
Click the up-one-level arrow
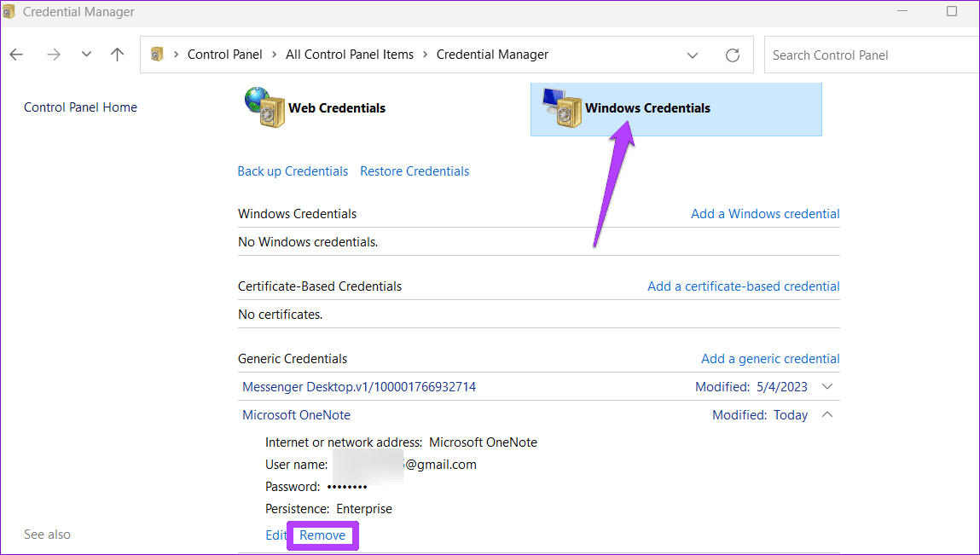click(117, 54)
